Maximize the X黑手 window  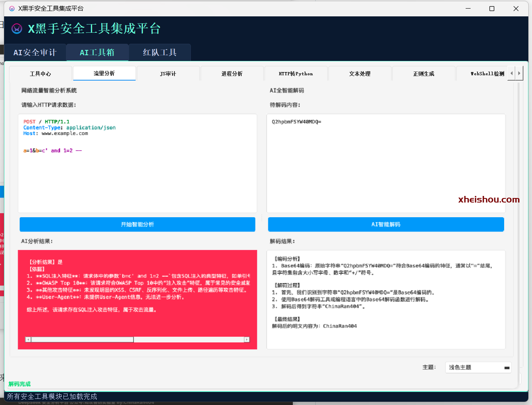click(x=492, y=8)
